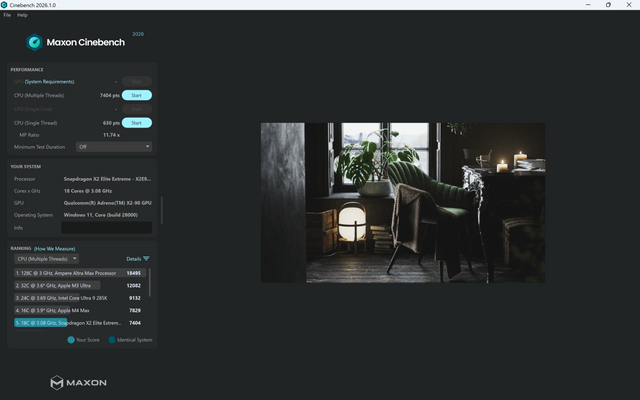Open the How We Measure link
640x400 pixels.
coord(55,249)
